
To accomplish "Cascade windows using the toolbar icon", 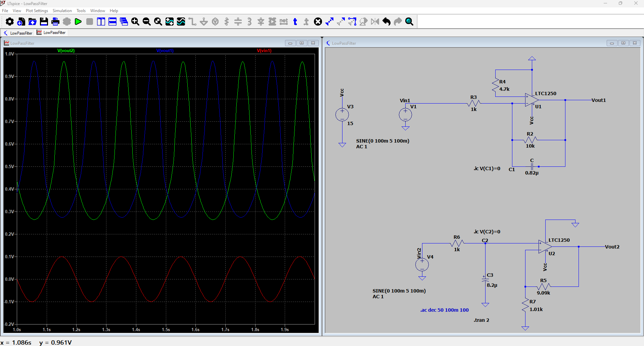I will pyautogui.click(x=124, y=22).
